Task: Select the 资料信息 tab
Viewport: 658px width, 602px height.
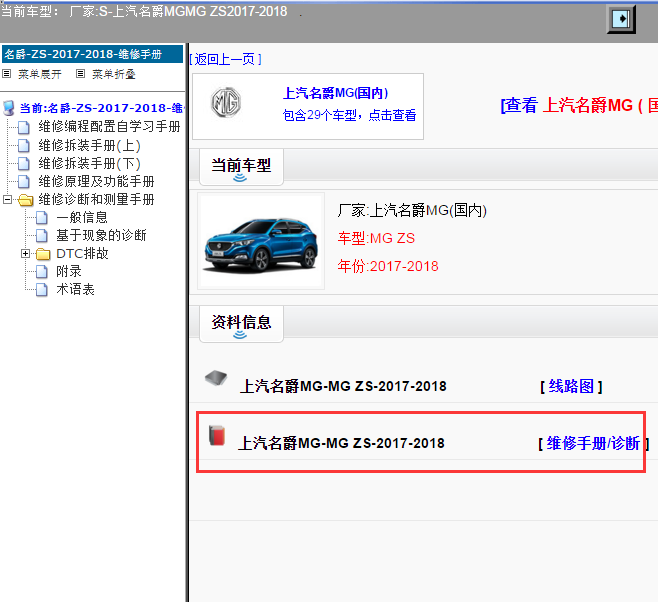Action: [241, 323]
